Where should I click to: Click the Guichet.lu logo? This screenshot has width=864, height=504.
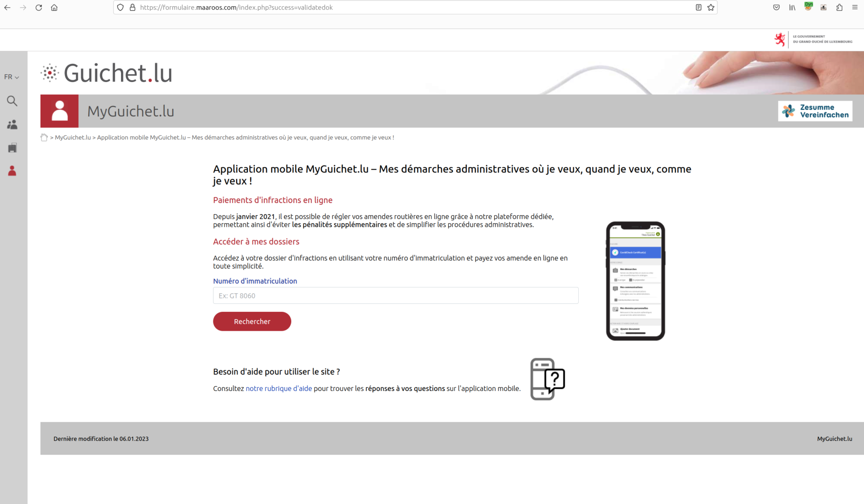107,73
